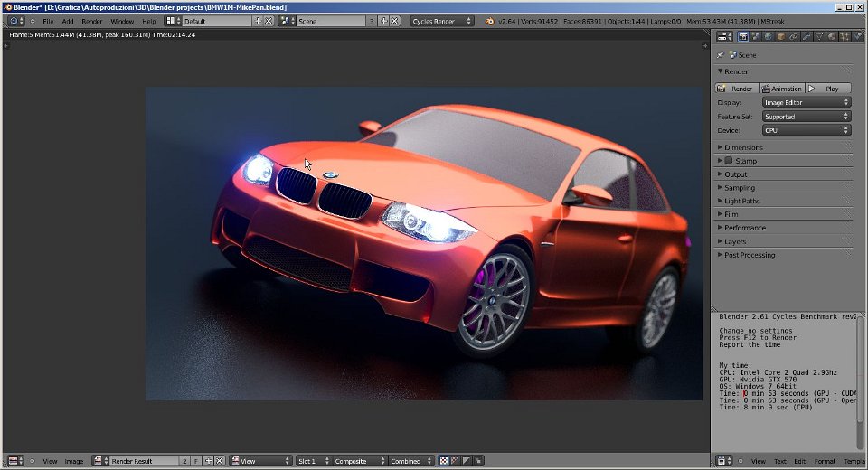The width and height of the screenshot is (868, 470).
Task: Open the Help menu
Action: (x=149, y=21)
